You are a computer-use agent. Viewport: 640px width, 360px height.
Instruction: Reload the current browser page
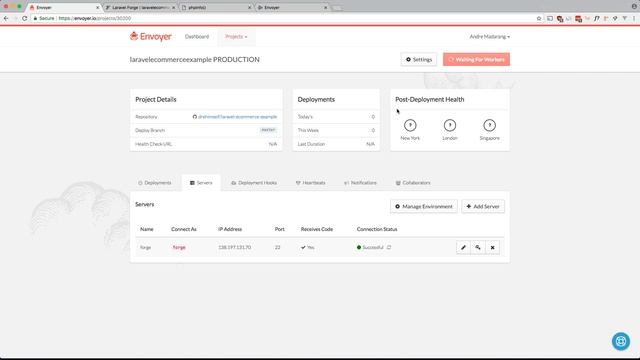coord(24,18)
